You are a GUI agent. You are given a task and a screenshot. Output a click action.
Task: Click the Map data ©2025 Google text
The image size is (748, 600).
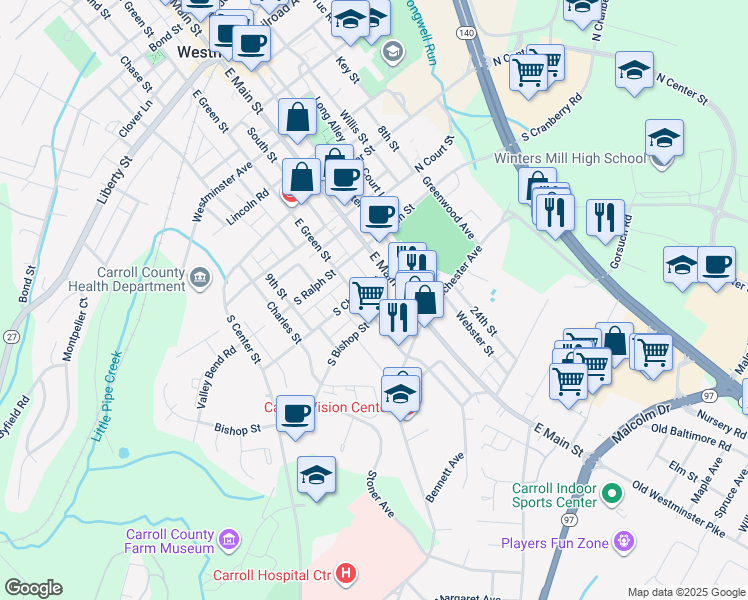coord(684,591)
